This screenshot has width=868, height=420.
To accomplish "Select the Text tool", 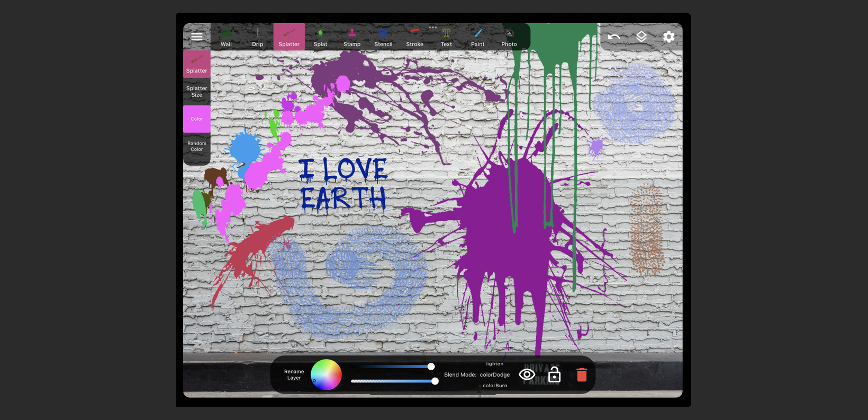I will 446,37.
